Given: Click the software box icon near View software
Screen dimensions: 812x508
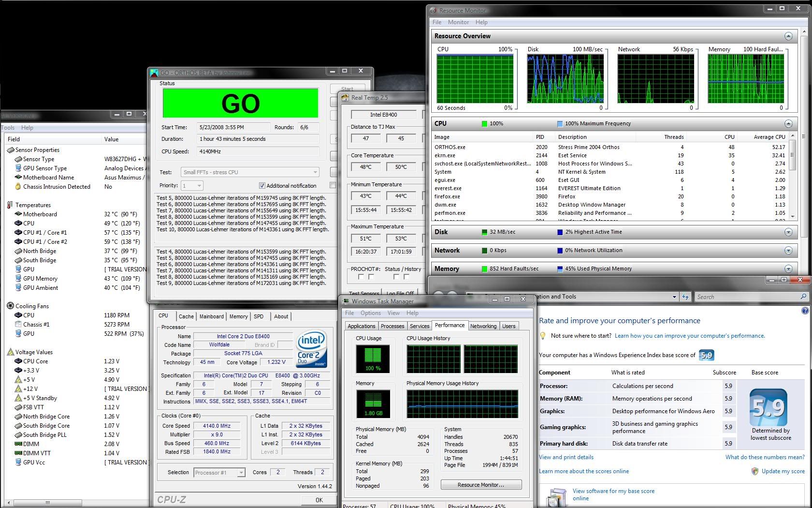Looking at the screenshot, I should [556, 497].
